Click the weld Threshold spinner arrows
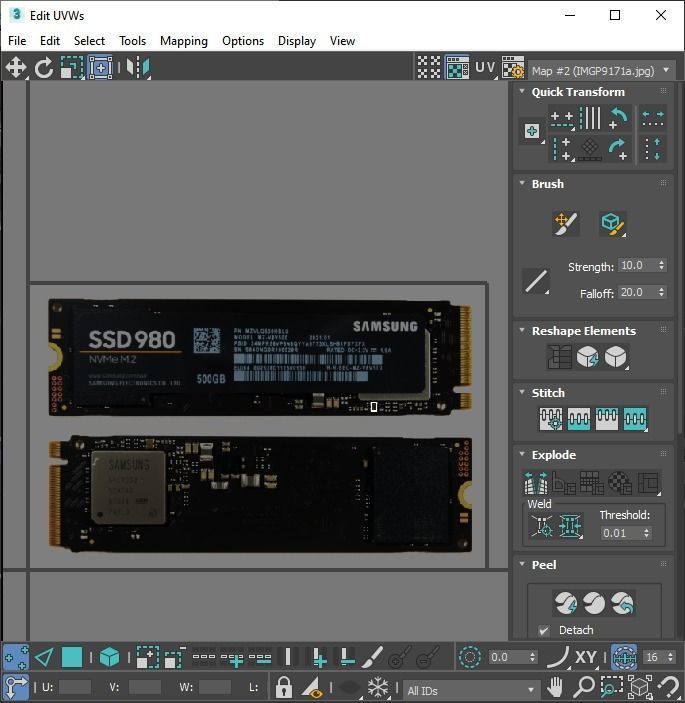This screenshot has width=685, height=703. point(646,533)
